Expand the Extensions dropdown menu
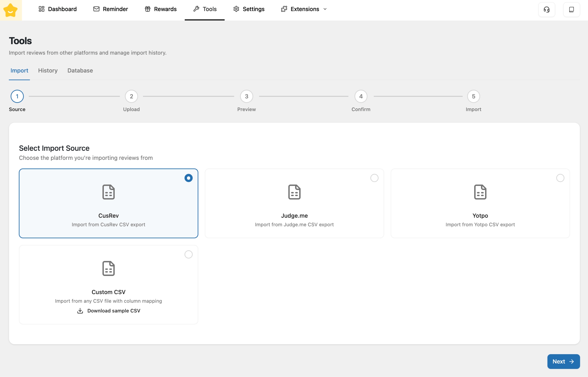 [x=304, y=9]
